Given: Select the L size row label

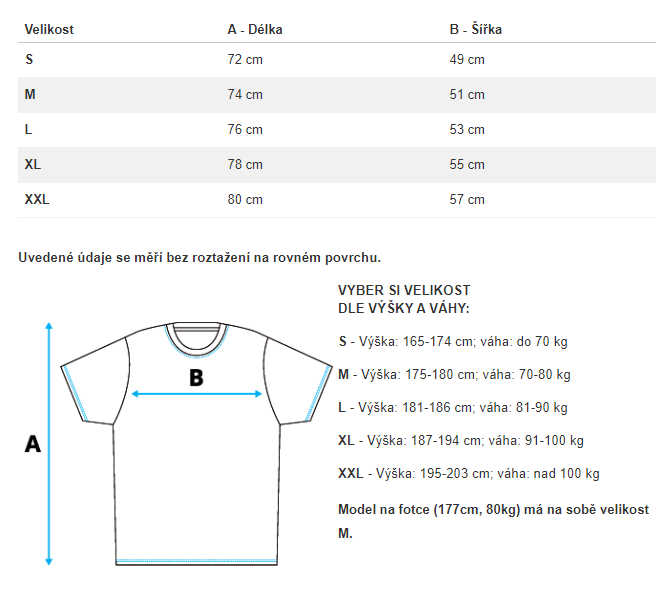Looking at the screenshot, I should click(x=29, y=129).
